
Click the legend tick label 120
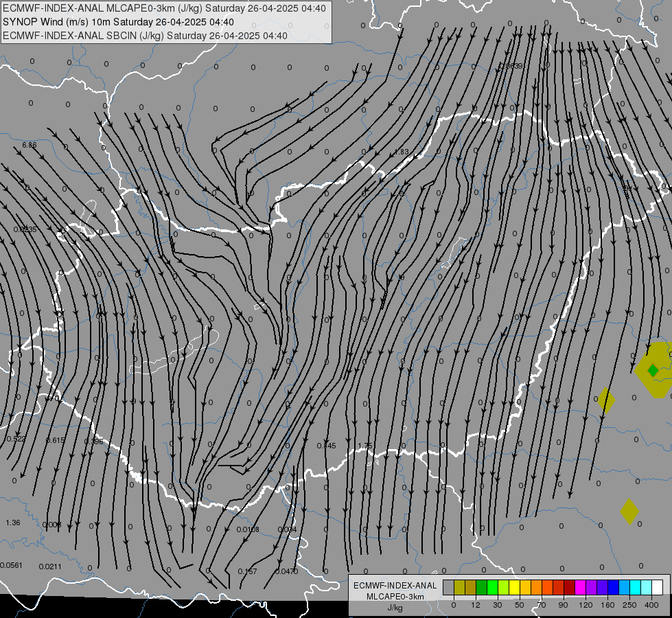[x=586, y=605]
